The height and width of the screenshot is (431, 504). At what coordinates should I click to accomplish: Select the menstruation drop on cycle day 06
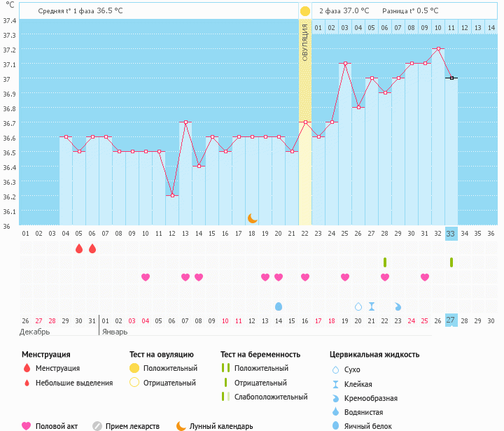coord(92,248)
